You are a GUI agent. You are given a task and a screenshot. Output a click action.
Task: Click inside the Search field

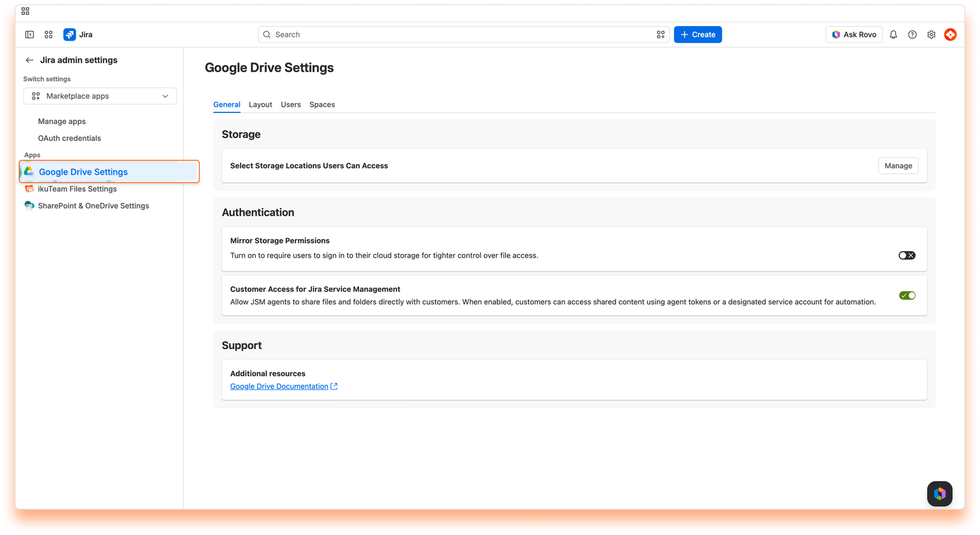pos(463,34)
